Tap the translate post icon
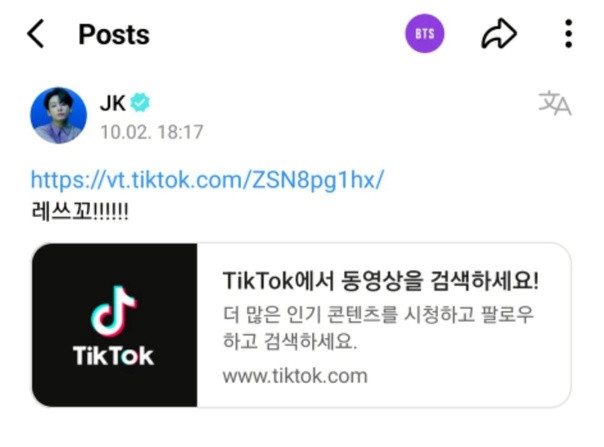Screen dimensions: 604x447 coord(555,103)
